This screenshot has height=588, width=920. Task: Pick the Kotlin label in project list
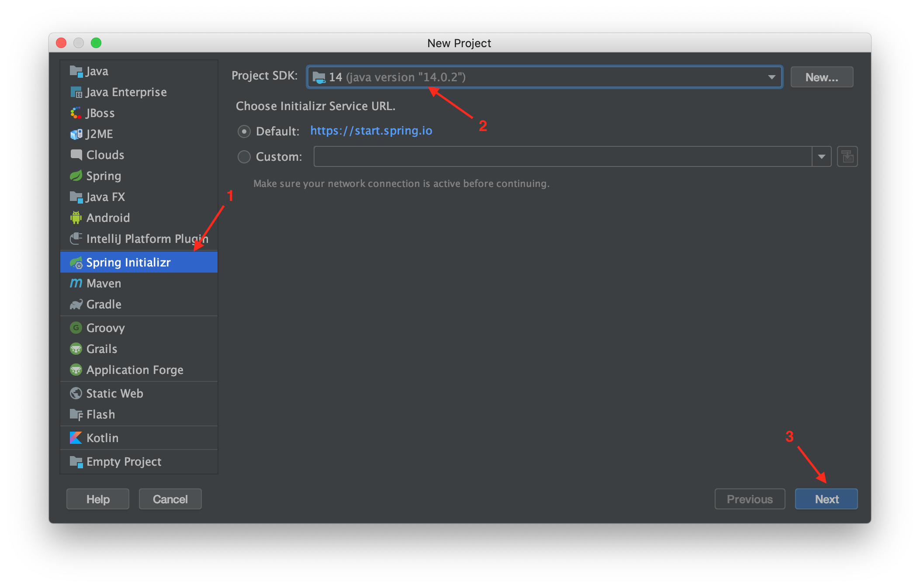[102, 438]
